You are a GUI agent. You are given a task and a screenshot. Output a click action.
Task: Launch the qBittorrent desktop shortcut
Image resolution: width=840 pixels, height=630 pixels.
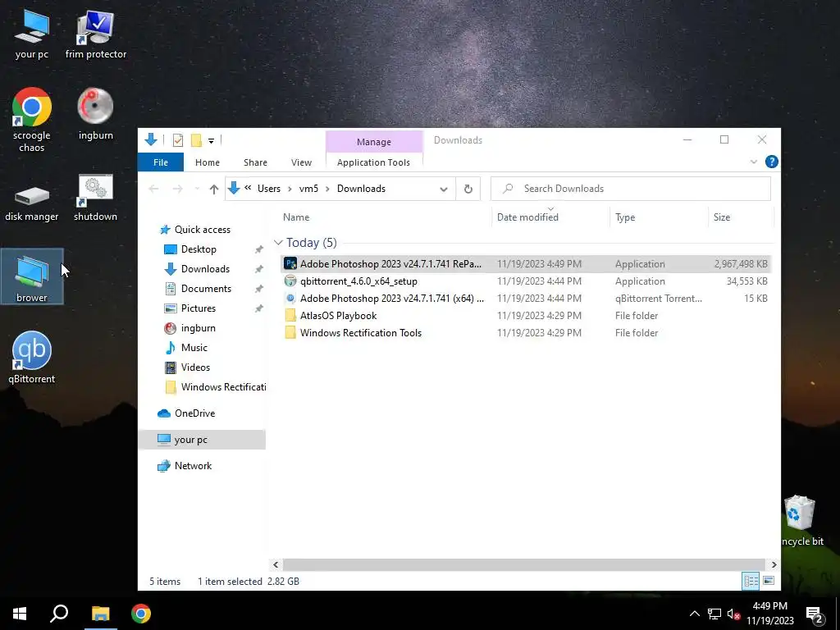tap(32, 358)
